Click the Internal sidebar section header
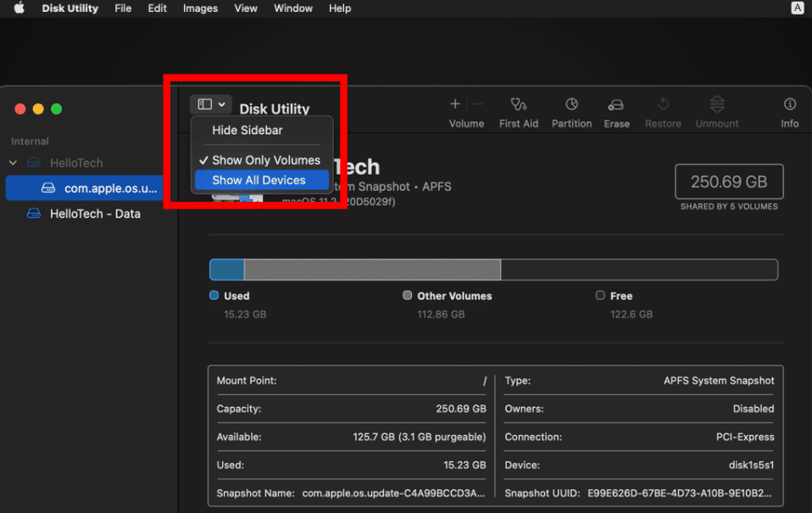812x513 pixels. tap(30, 141)
